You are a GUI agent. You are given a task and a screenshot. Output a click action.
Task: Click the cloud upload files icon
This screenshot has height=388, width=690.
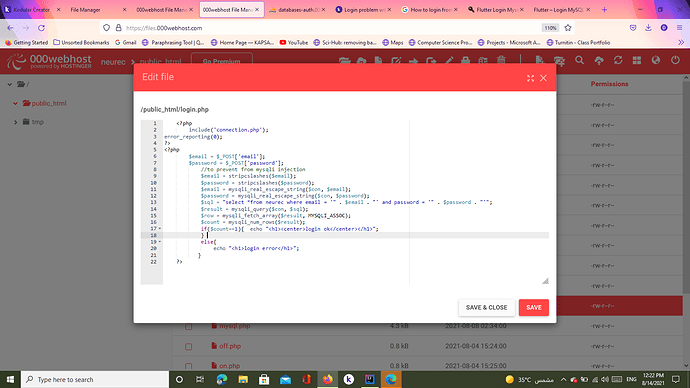pos(599,61)
